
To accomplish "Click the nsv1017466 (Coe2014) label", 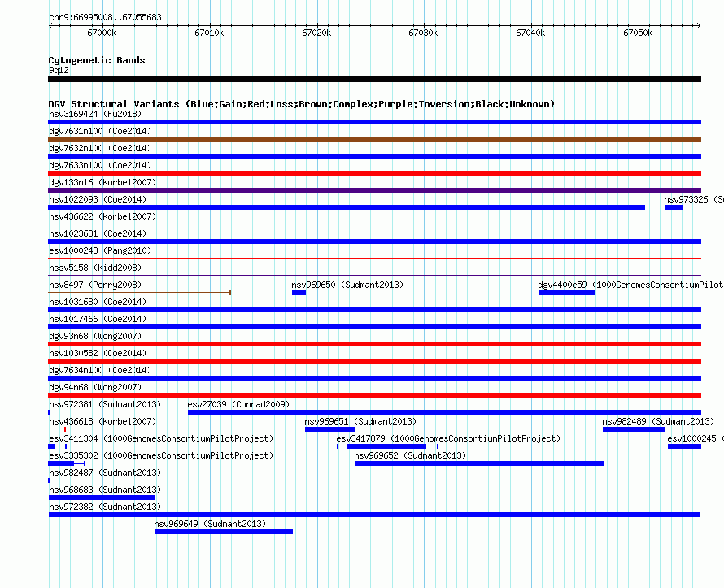I will point(98,319).
